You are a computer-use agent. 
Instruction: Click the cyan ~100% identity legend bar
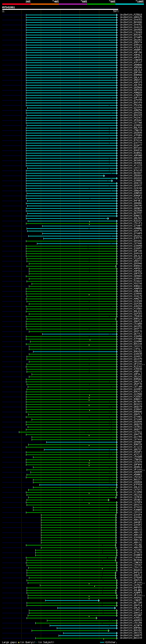click(130, 4)
